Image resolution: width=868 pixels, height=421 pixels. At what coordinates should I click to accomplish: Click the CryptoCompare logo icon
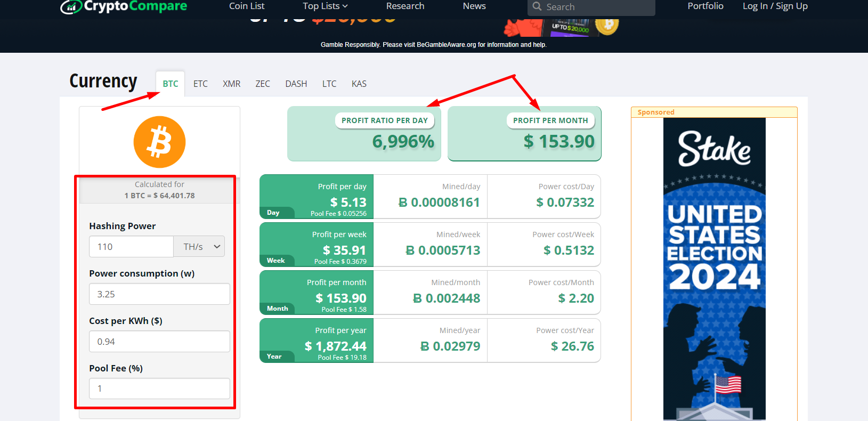[71, 6]
